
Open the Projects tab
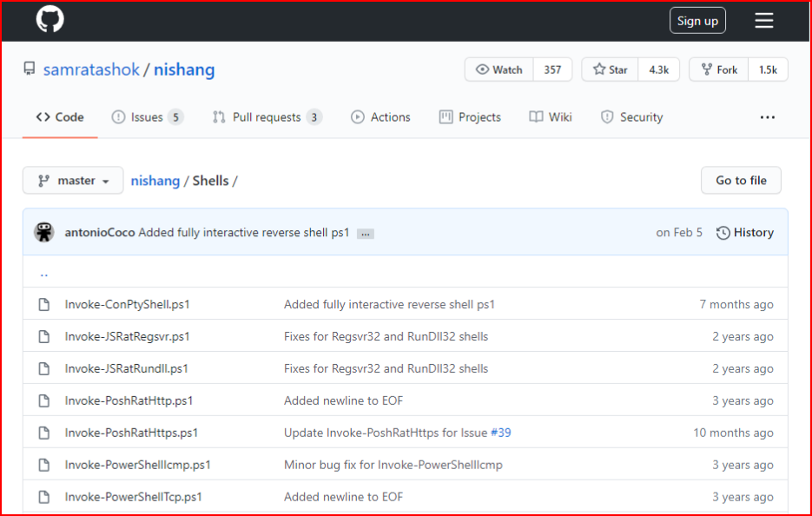coord(470,117)
